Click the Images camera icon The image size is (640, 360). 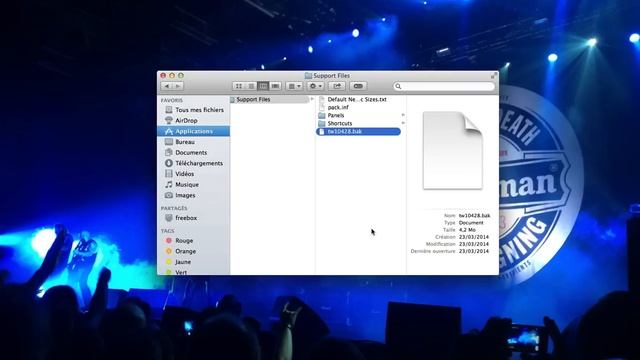[169, 195]
